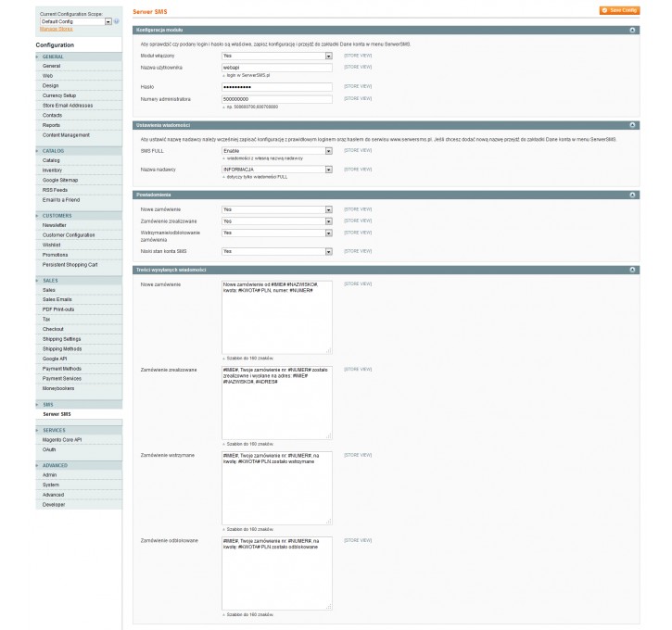The height and width of the screenshot is (630, 672).
Task: Click into the Nowe zamówienie message textarea
Action: click(x=277, y=318)
